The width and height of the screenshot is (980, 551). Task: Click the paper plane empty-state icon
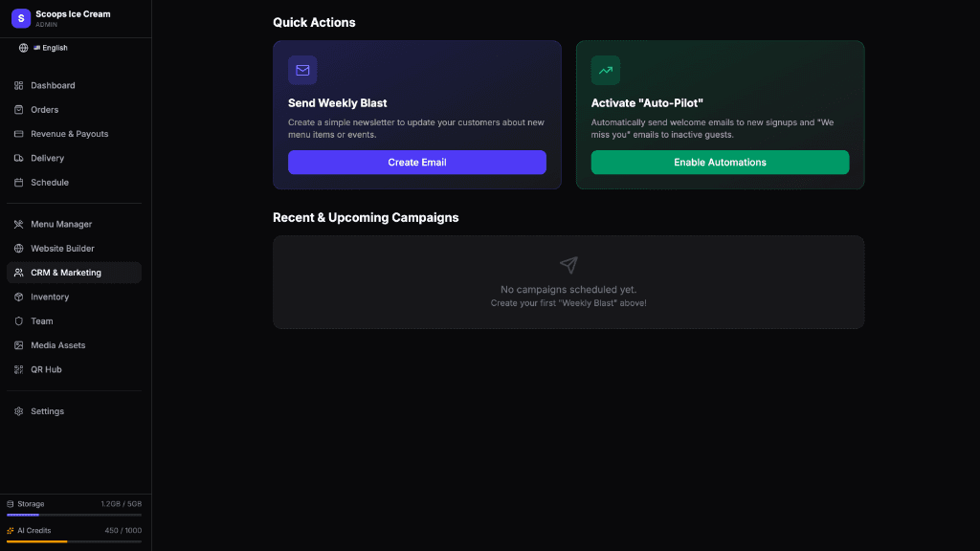pos(568,265)
